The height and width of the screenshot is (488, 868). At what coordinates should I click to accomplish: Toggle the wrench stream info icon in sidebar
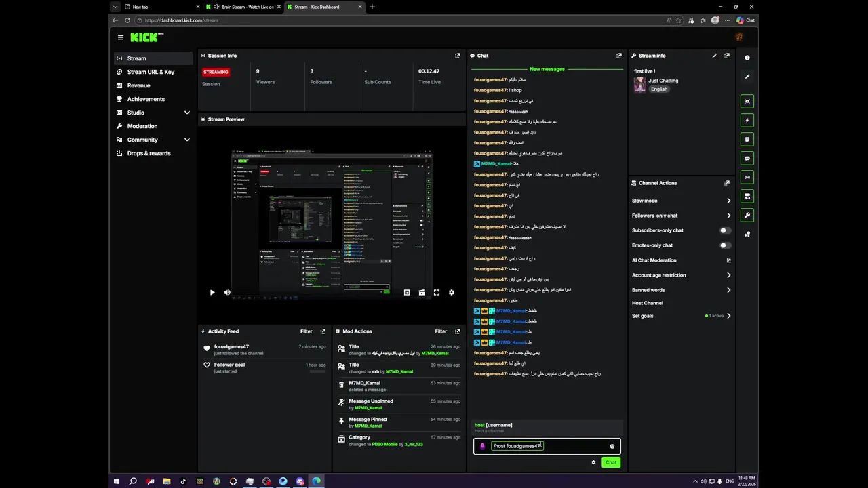(747, 216)
